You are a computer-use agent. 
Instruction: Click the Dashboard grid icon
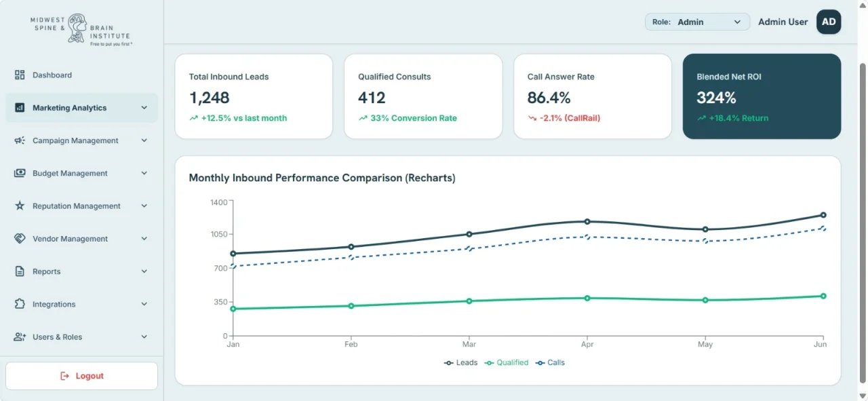click(20, 75)
